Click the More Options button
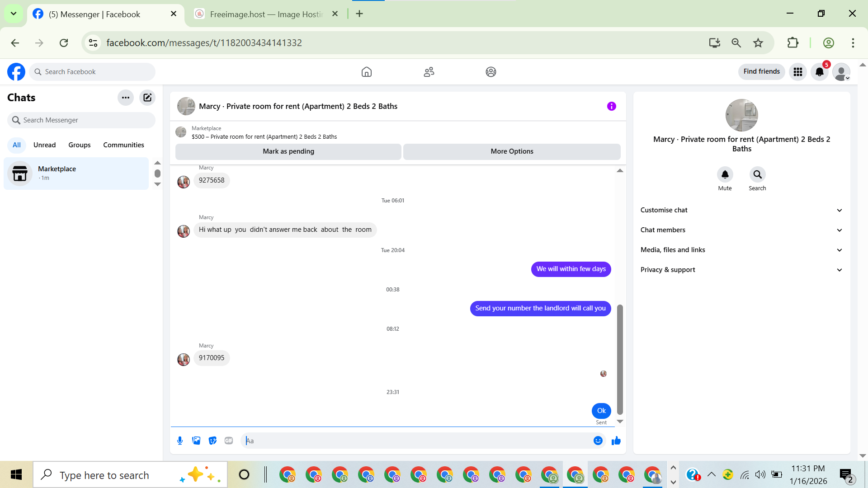 [x=512, y=151]
